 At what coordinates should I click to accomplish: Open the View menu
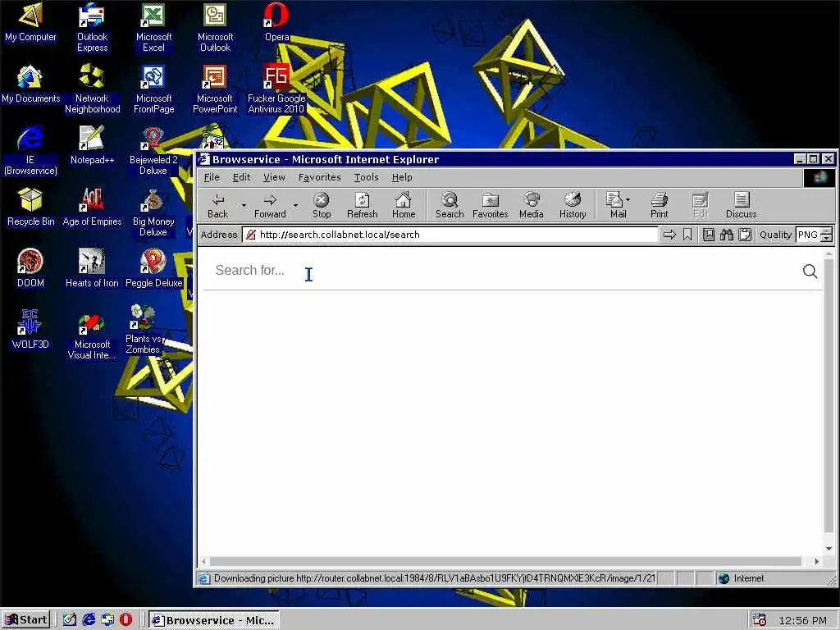click(274, 177)
